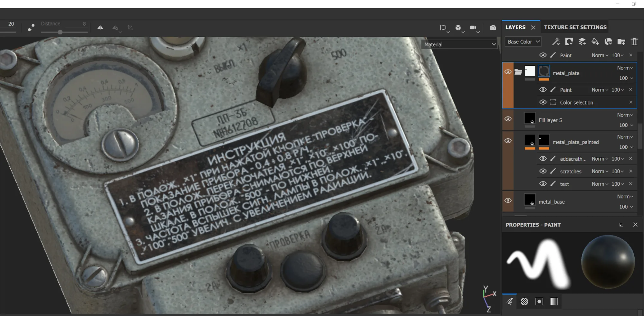Toggle symmetry mirror icon in toolbar
This screenshot has height=316, width=644.
point(100,28)
